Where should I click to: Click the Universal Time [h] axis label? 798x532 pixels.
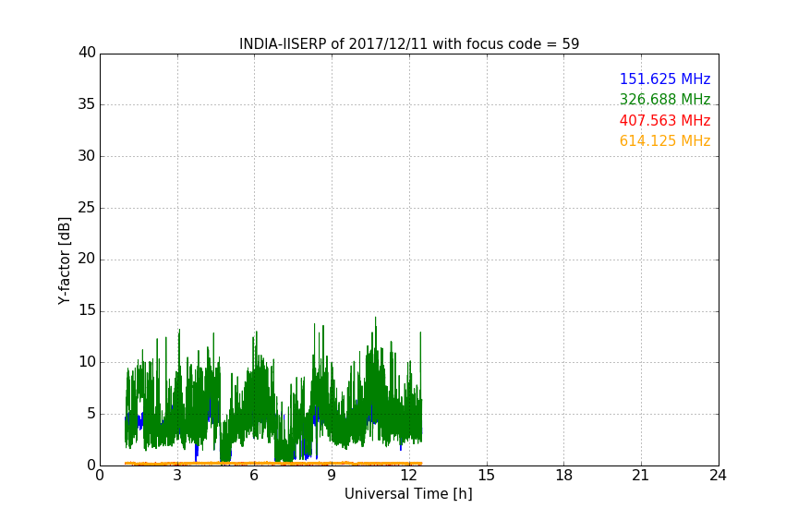408,494
